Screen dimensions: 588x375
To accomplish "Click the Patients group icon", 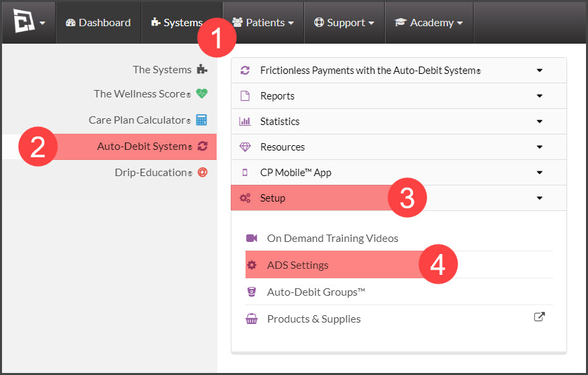I will click(237, 22).
